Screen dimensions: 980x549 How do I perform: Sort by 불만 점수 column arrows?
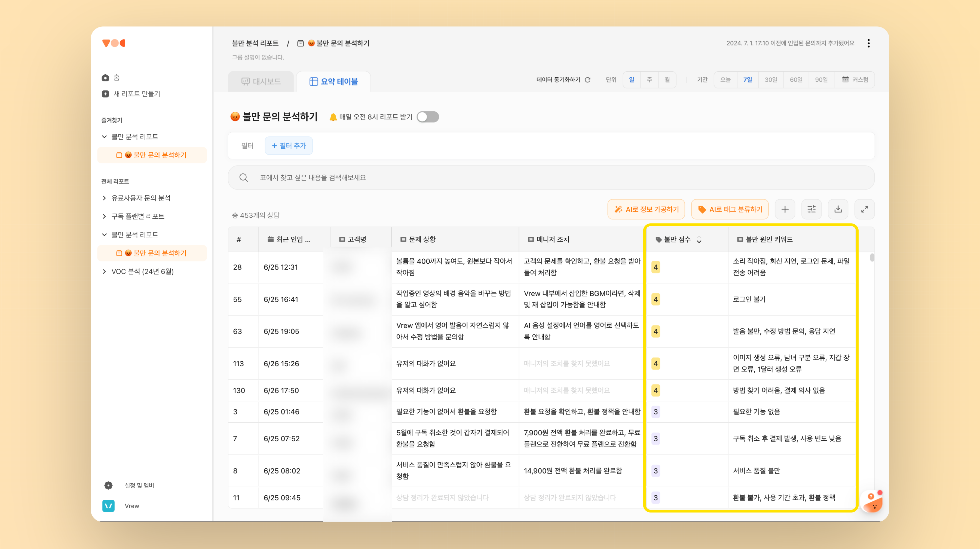[699, 240]
